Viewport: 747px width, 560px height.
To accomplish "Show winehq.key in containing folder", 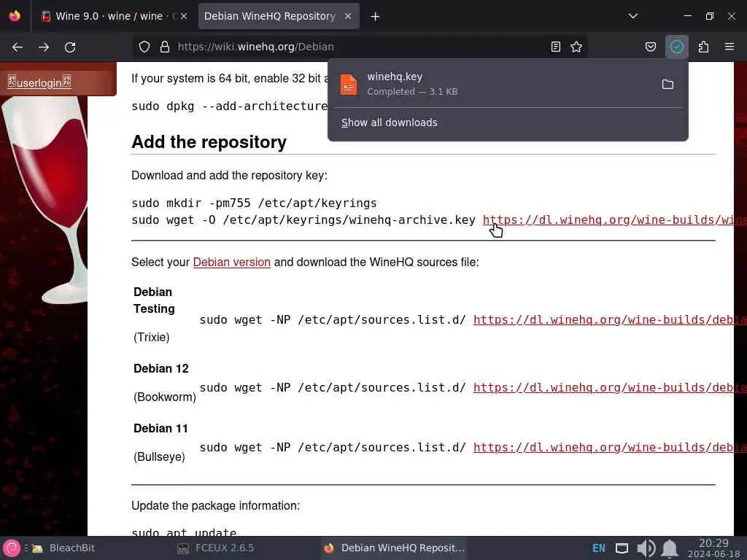I will coord(667,85).
